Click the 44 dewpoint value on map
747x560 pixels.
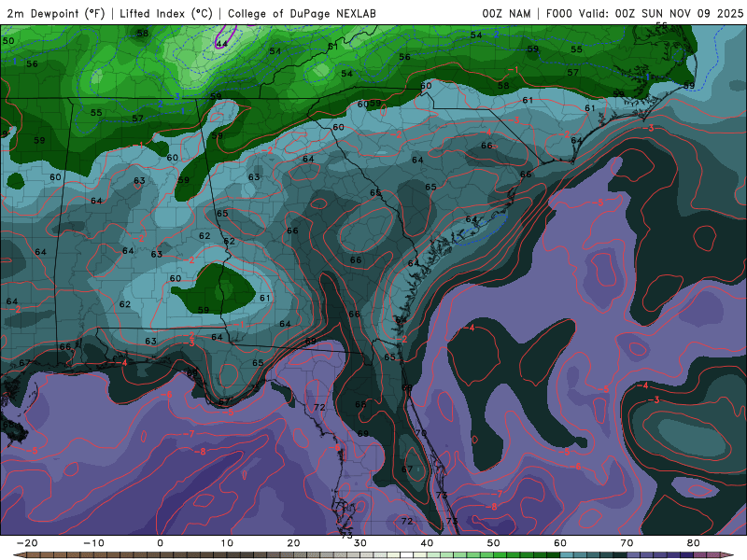pyautogui.click(x=222, y=44)
